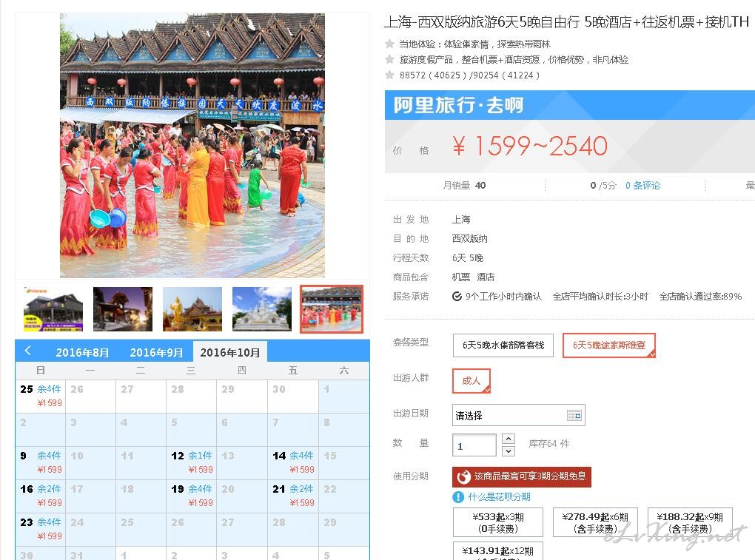Screen dimensions: 755x560
Task: Click the 库存64 件 stock text
Action: [x=549, y=444]
